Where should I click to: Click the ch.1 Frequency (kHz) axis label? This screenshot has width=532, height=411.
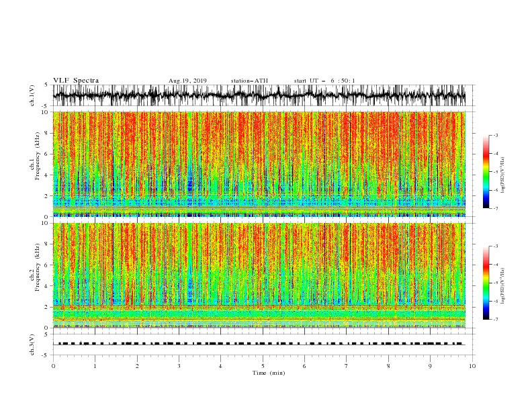click(x=36, y=155)
